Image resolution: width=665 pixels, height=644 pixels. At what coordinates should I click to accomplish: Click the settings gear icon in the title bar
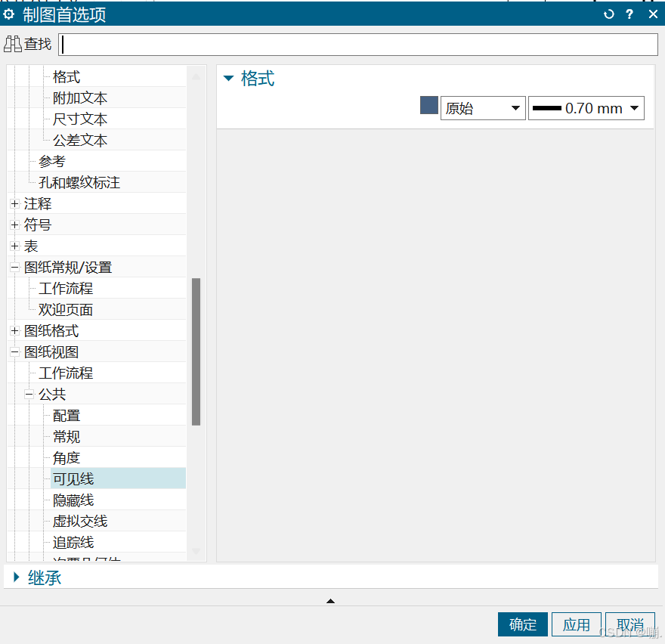click(x=9, y=14)
